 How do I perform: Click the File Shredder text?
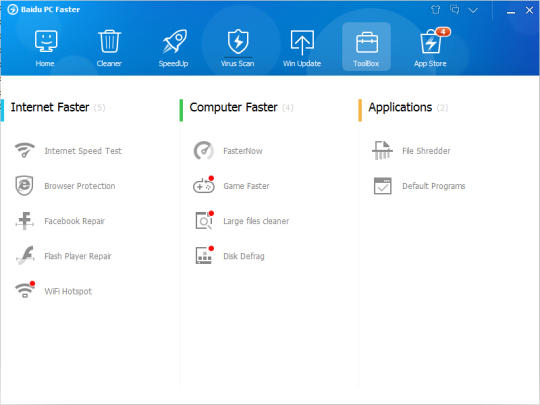coord(426,151)
